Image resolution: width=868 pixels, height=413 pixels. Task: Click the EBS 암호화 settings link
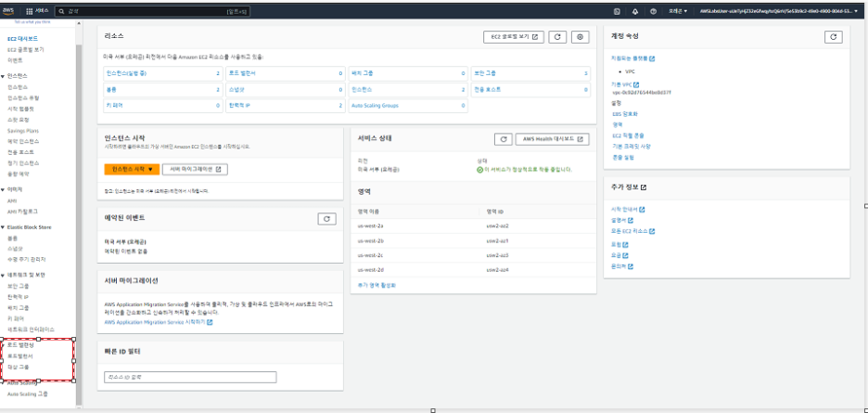(x=625, y=113)
